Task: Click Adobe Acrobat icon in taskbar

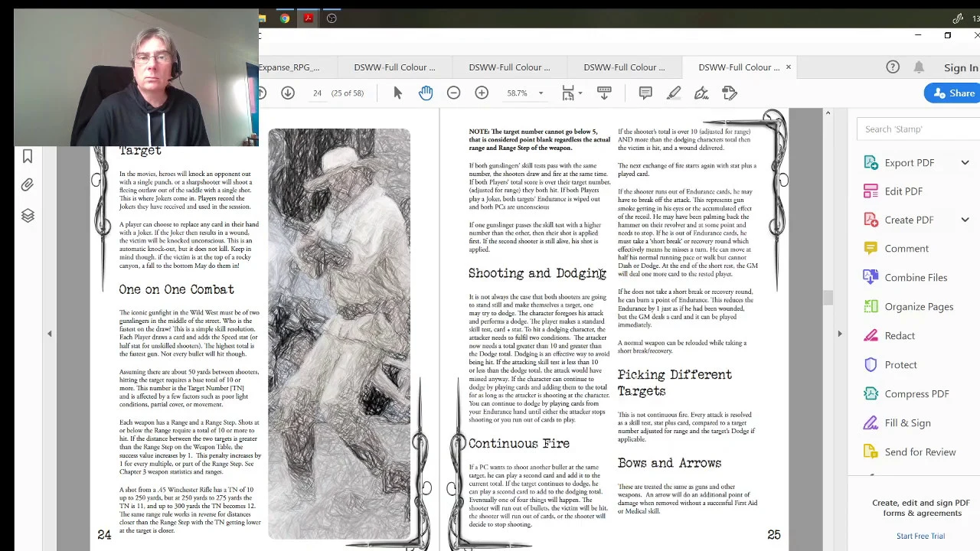Action: point(309,18)
